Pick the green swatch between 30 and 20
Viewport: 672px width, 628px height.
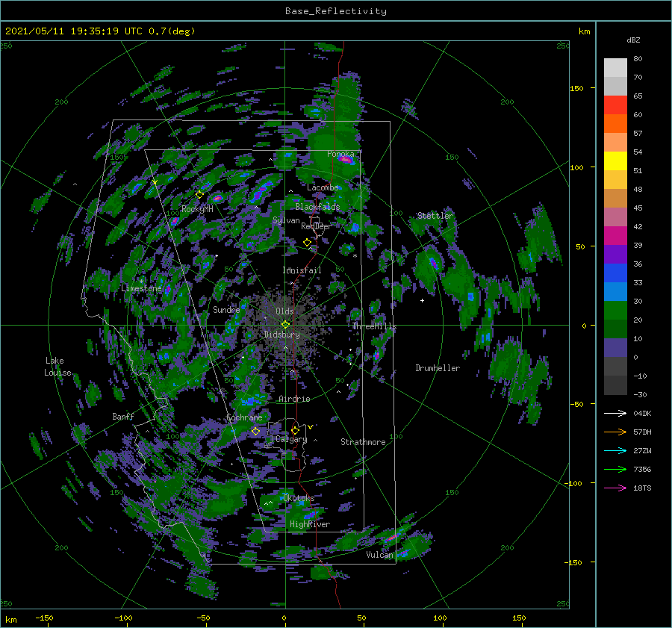click(615, 310)
